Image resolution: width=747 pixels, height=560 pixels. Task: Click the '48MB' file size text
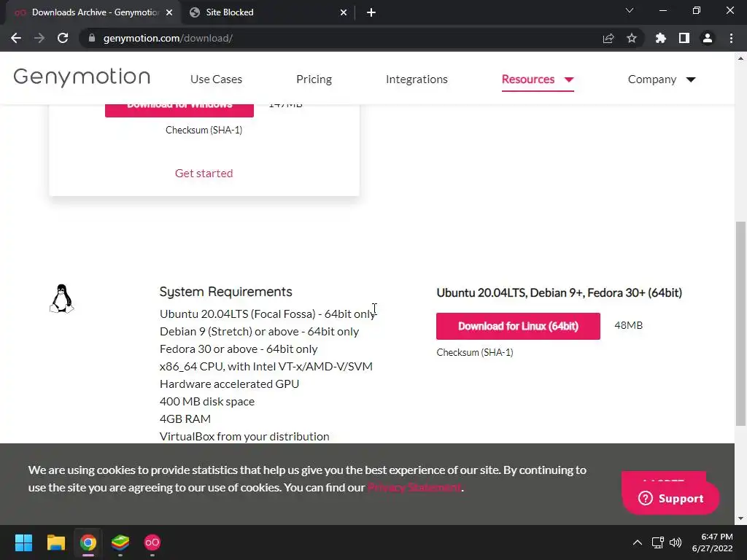(x=628, y=325)
